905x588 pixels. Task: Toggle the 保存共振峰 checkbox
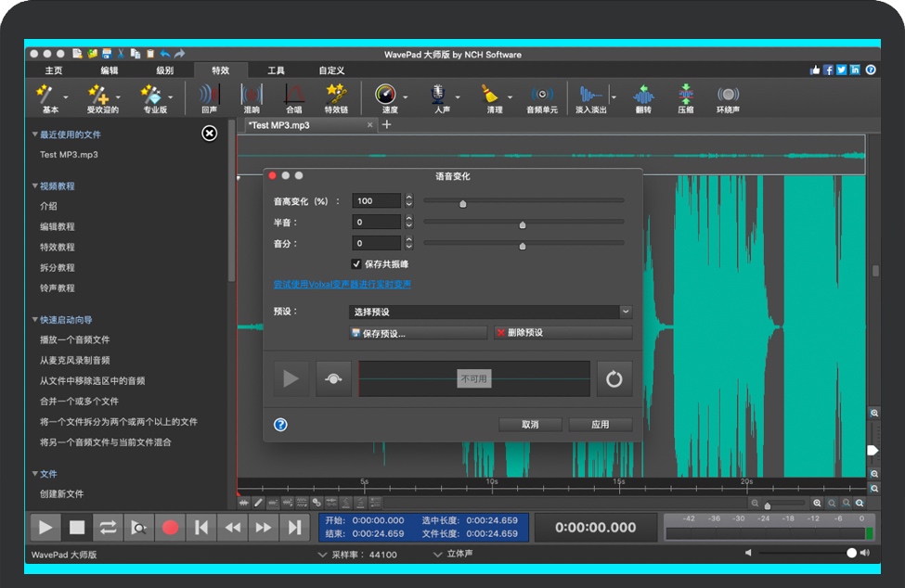pyautogui.click(x=356, y=264)
